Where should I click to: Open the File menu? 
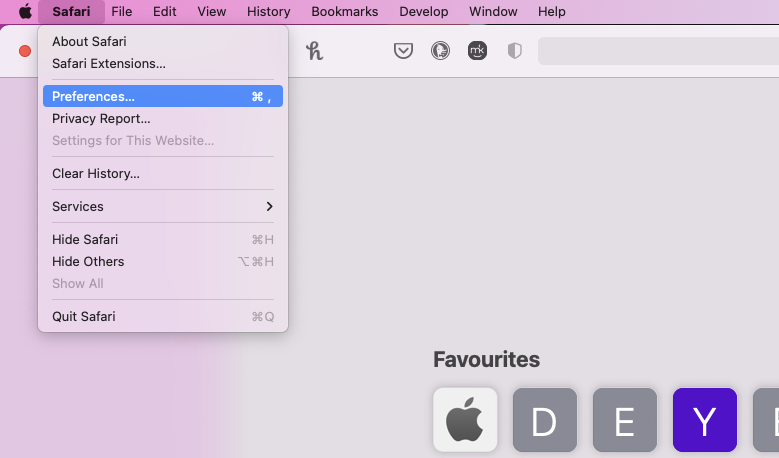pyautogui.click(x=122, y=11)
